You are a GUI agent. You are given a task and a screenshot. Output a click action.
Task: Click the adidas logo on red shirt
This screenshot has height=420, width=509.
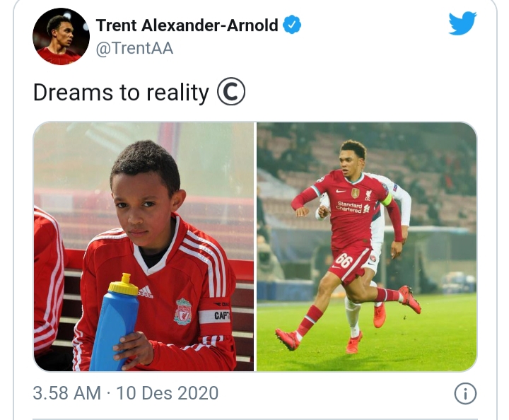click(146, 292)
